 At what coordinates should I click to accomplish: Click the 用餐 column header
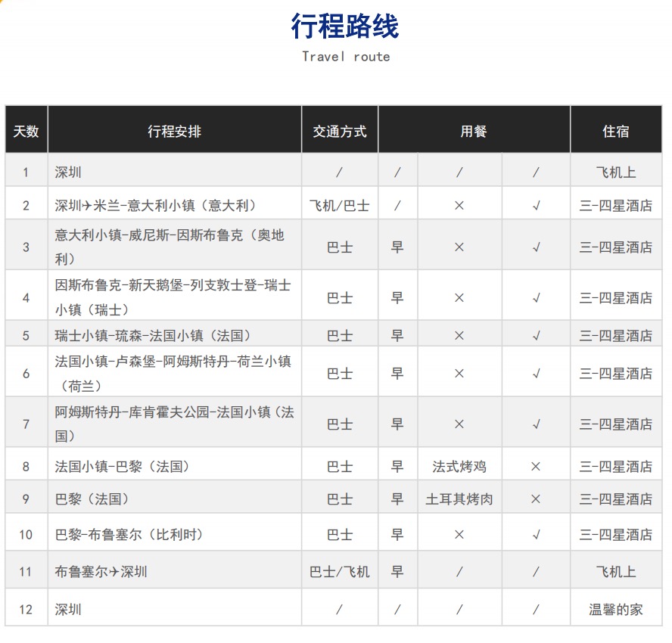pyautogui.click(x=474, y=131)
